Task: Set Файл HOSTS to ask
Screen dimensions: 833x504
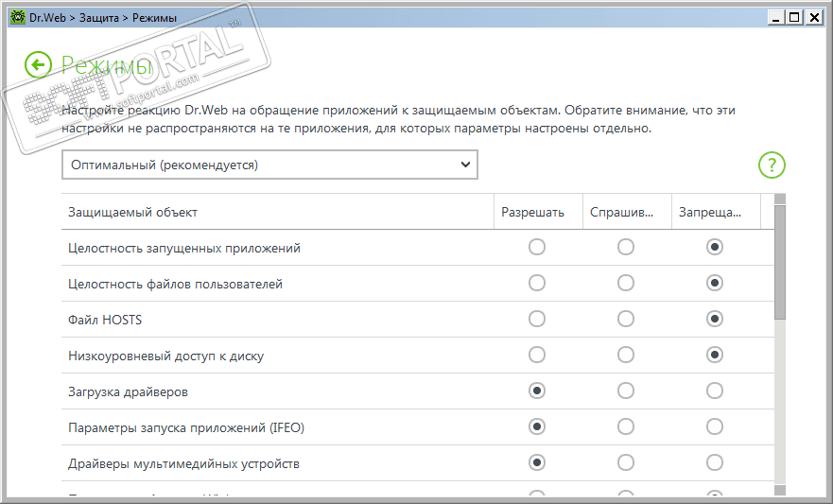Action: click(625, 319)
